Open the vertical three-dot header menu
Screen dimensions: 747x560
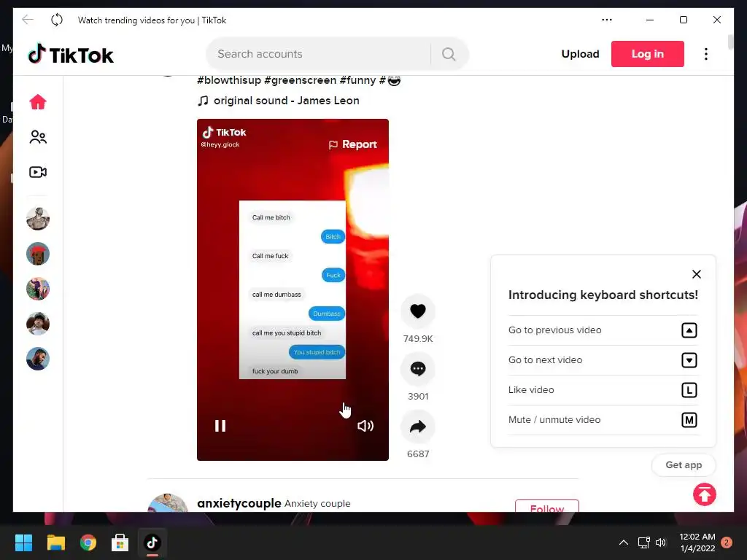point(706,54)
